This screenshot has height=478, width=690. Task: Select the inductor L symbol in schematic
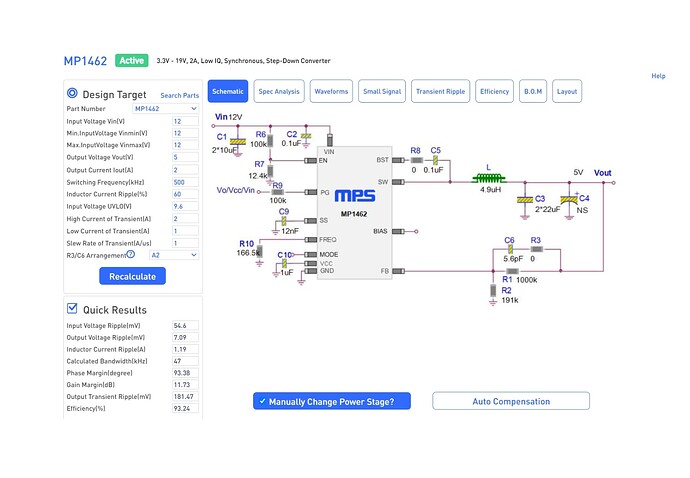pos(488,178)
